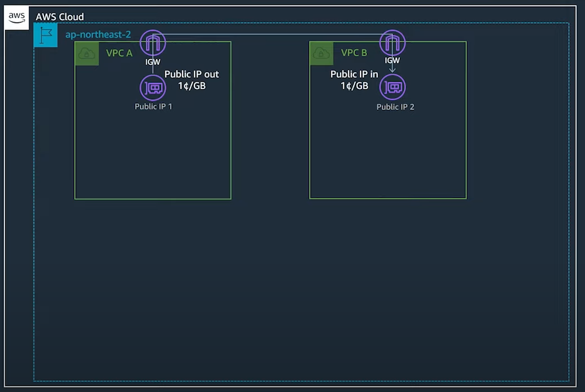Click the VPC A title text
585x392 pixels.
click(119, 53)
